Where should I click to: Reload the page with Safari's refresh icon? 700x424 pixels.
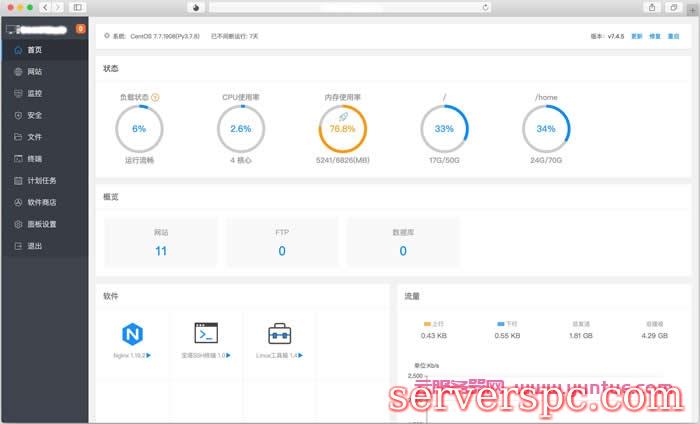click(486, 7)
